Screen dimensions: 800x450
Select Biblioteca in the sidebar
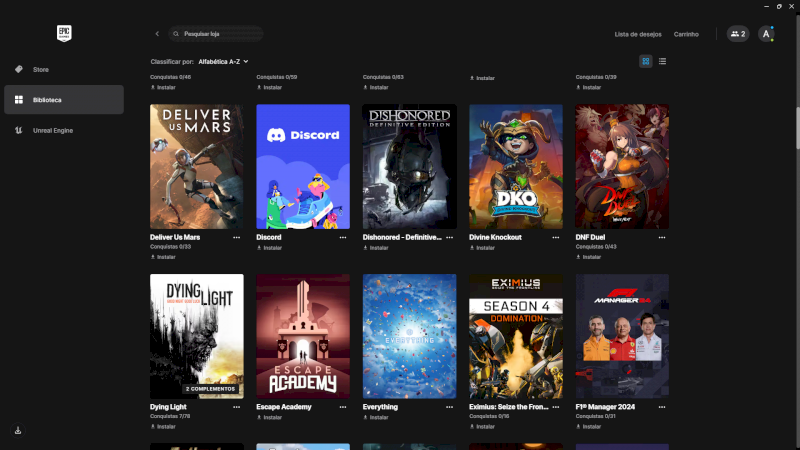[x=46, y=100]
